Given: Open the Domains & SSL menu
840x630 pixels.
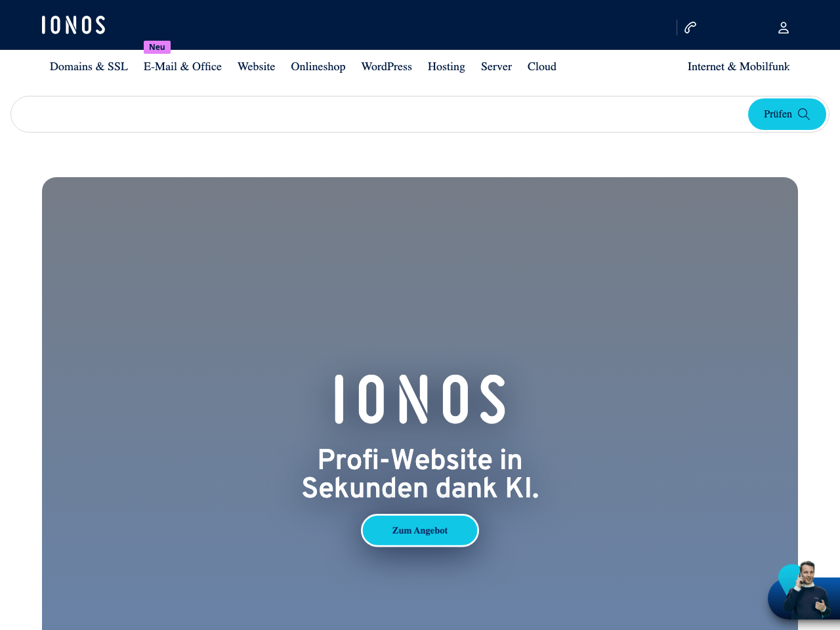Looking at the screenshot, I should [x=89, y=66].
